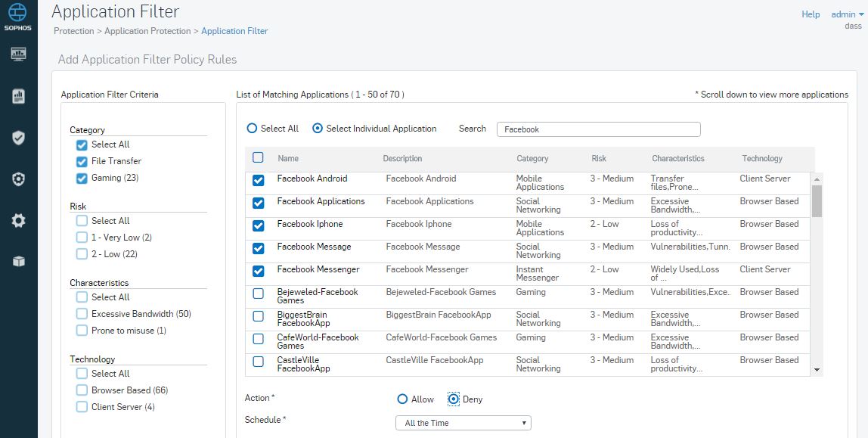Open the Schedule dropdown
The image size is (868, 438).
463,423
